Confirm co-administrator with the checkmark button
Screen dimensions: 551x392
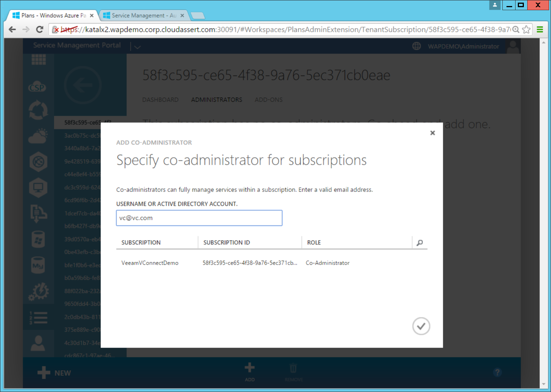pos(421,326)
